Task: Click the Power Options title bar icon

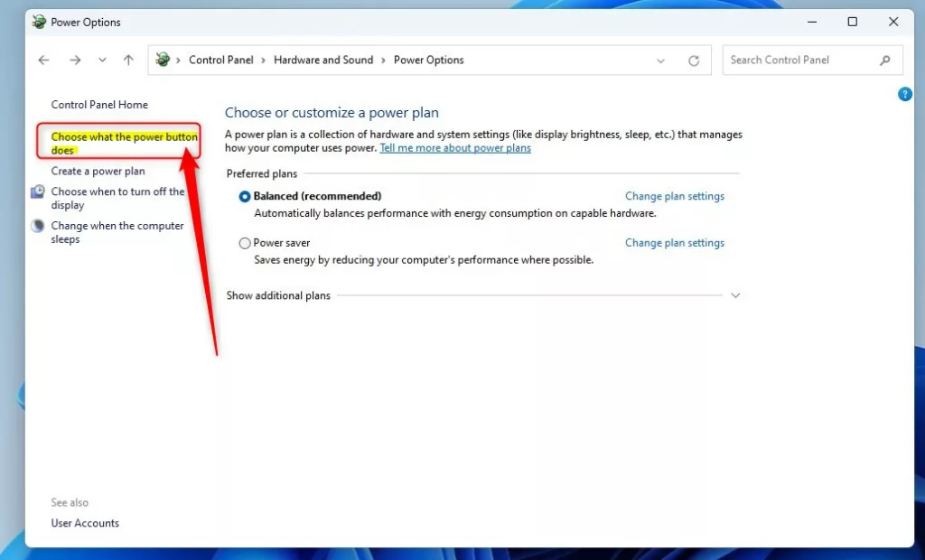Action: [x=39, y=22]
